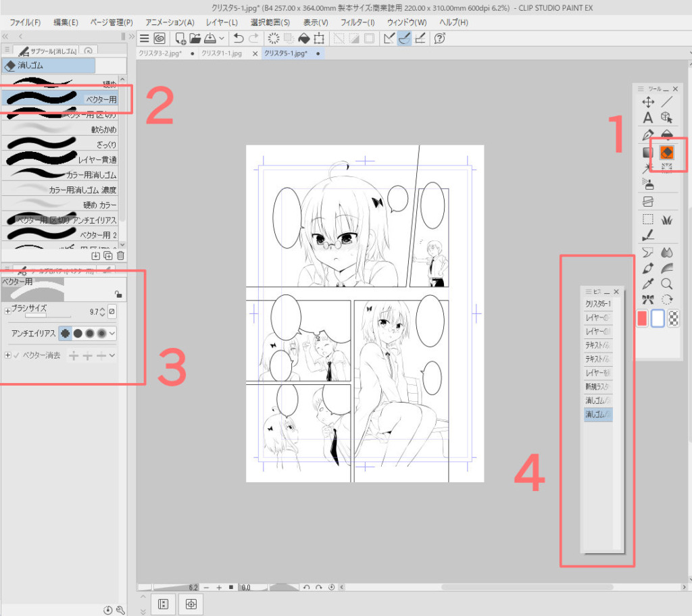Switch to クリスタ3-2.jpg tab
The image size is (692, 616).
coord(159,53)
